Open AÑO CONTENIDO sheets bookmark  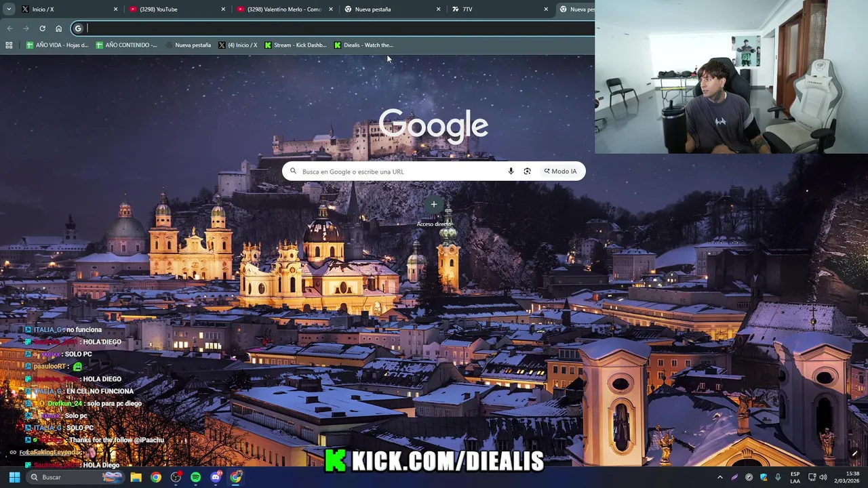(127, 45)
